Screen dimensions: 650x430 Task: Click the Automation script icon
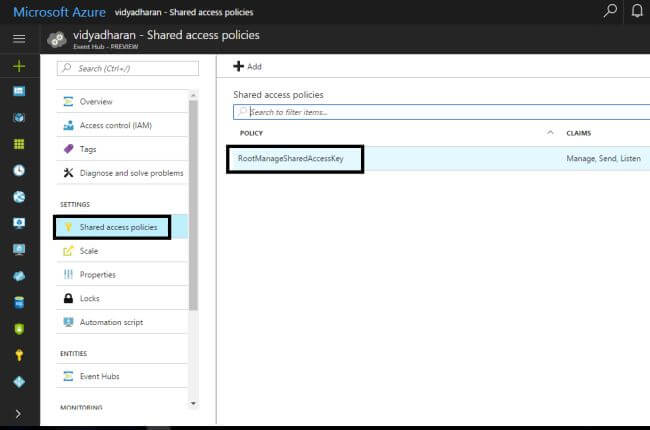(x=68, y=322)
